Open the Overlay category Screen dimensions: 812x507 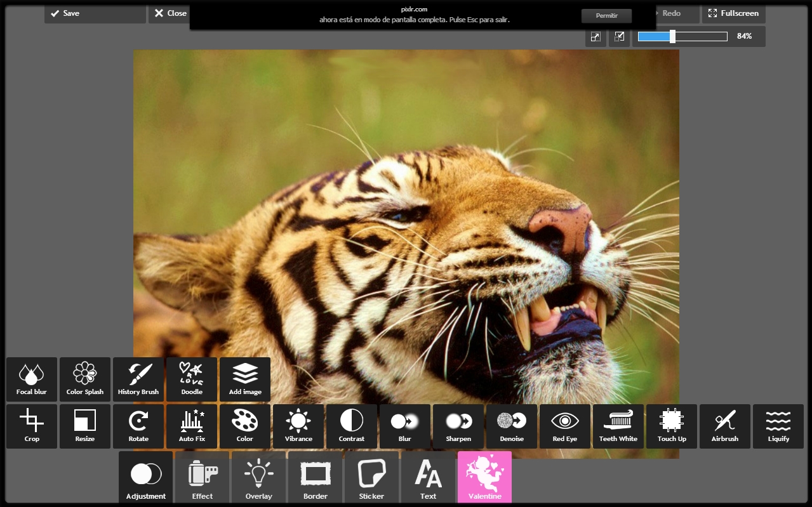[x=258, y=477]
